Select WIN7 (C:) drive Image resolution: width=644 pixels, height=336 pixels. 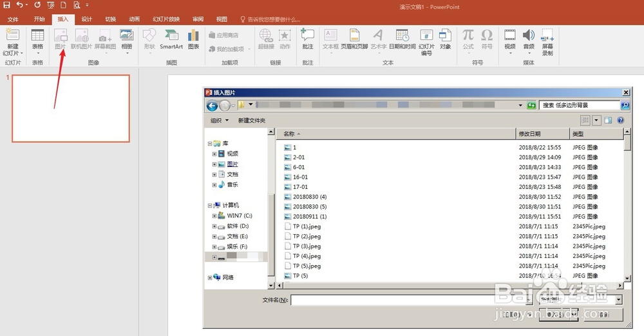[240, 215]
